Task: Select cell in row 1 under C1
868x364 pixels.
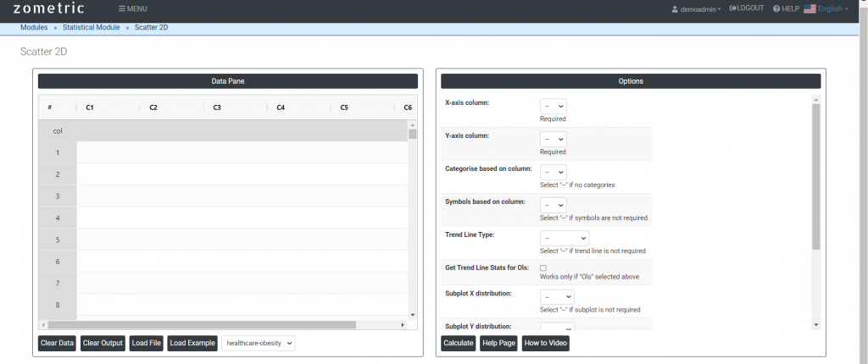Action: tap(108, 152)
